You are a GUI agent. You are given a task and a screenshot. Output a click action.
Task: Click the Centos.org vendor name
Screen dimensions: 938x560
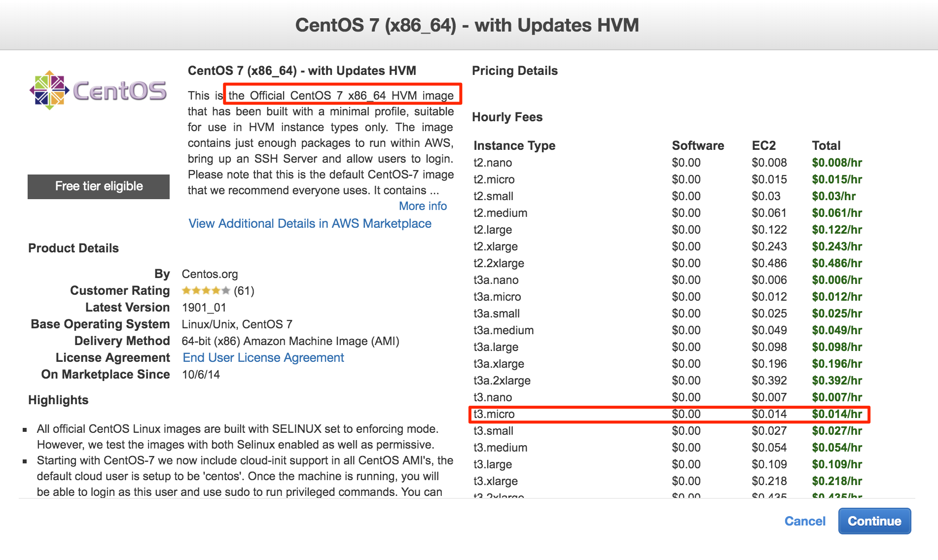point(210,274)
